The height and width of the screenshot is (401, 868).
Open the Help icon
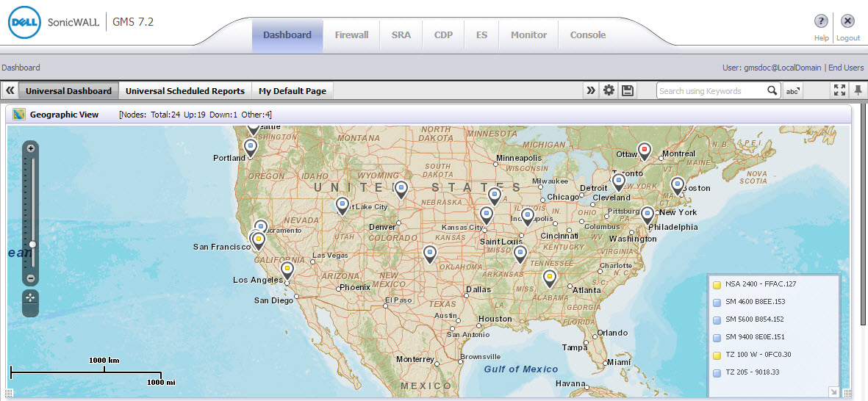click(x=821, y=21)
